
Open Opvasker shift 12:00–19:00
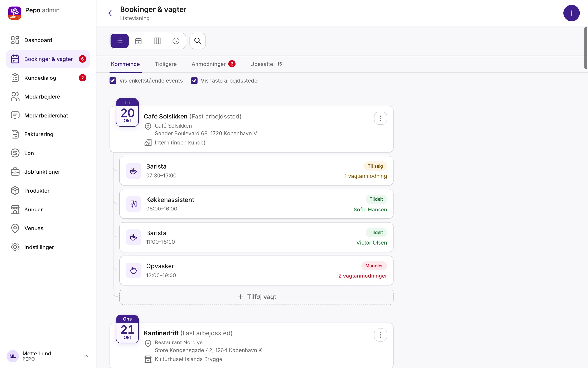(x=256, y=271)
